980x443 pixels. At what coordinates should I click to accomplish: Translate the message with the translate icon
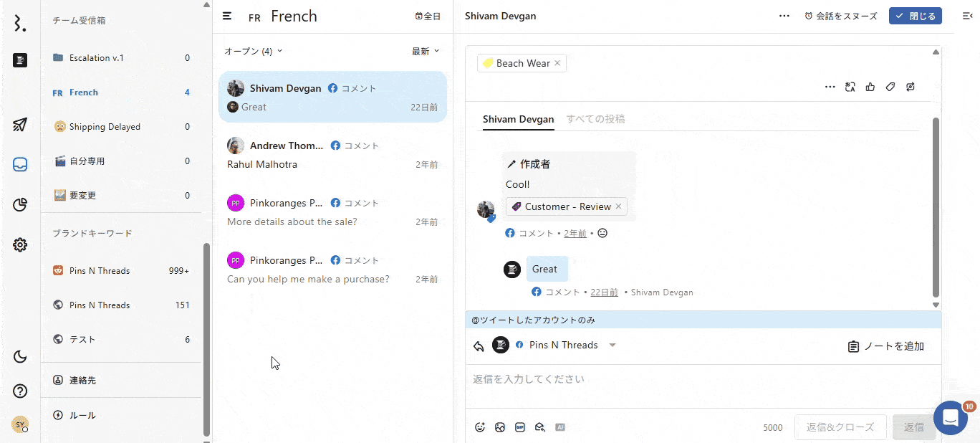(850, 87)
